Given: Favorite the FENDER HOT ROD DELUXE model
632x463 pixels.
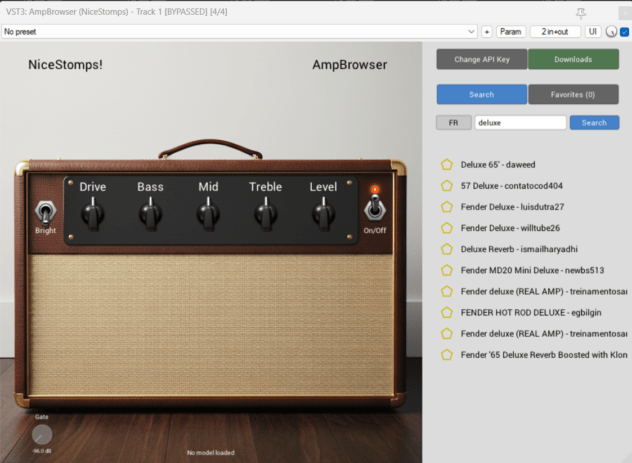Looking at the screenshot, I should point(447,312).
